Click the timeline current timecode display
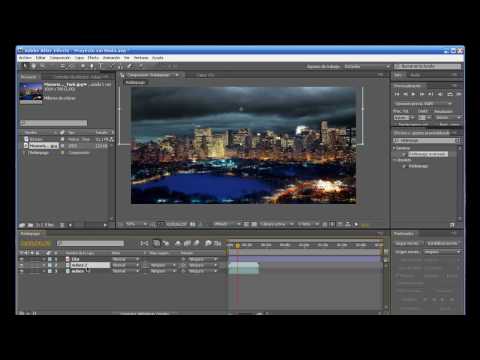 (36, 243)
